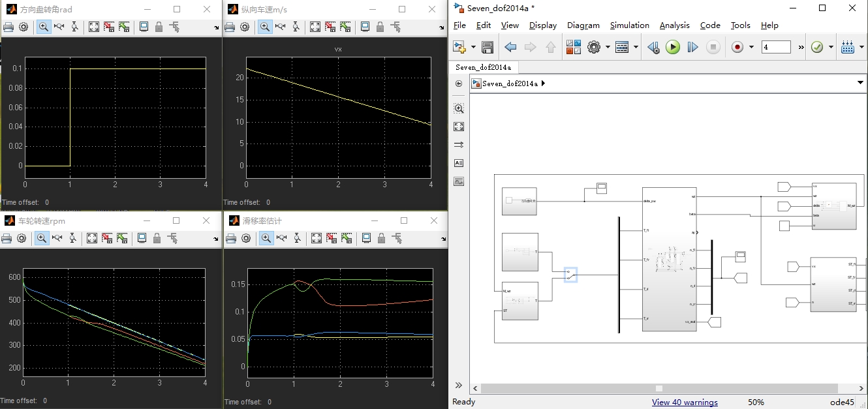
Task: Print the 纵向车速m/s scope
Action: coord(230,27)
